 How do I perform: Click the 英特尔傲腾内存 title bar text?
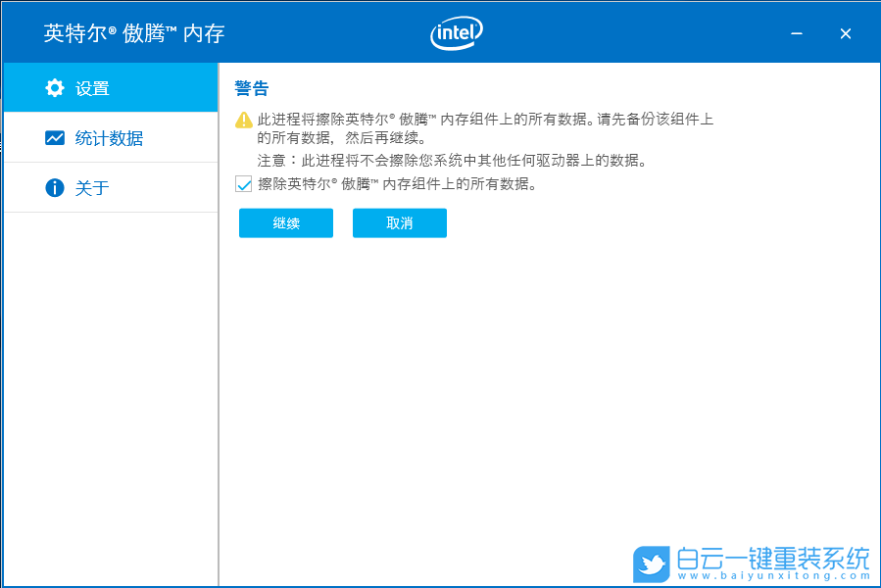pyautogui.click(x=132, y=32)
